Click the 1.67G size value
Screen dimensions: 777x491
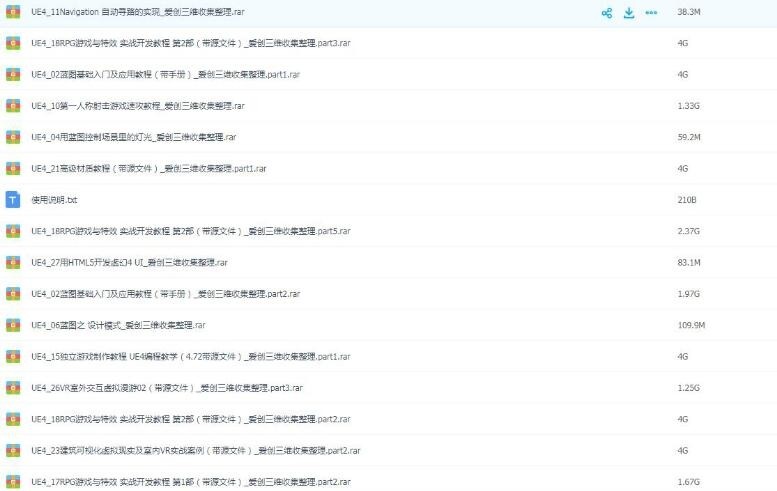click(689, 482)
